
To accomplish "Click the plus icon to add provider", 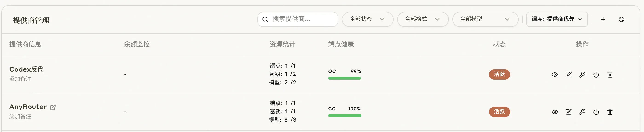I will click(x=603, y=20).
